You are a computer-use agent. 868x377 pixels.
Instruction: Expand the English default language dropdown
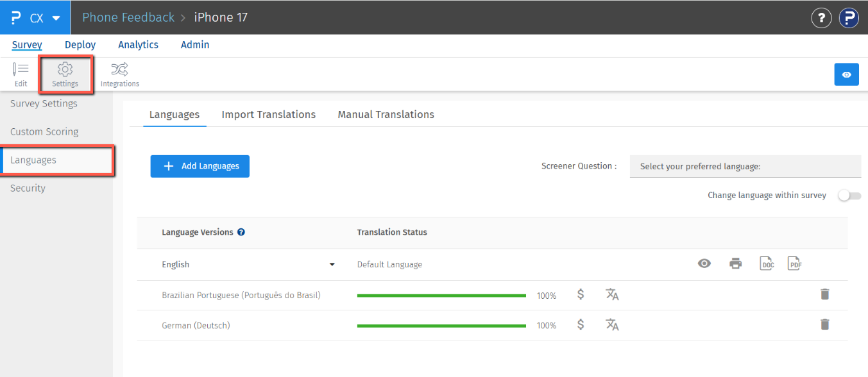point(332,264)
